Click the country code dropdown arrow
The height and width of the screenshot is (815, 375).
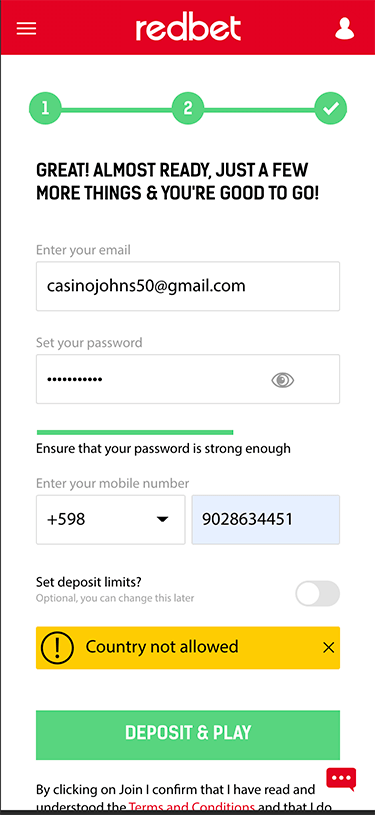163,519
